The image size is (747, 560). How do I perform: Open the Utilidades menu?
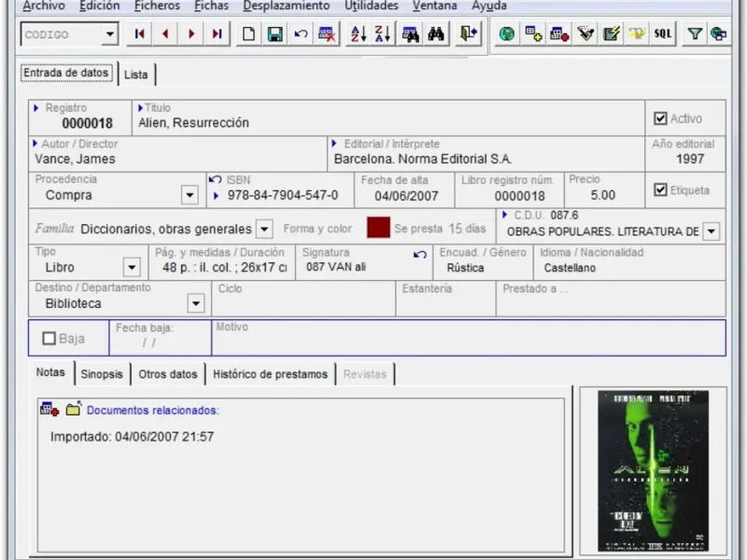click(x=372, y=6)
